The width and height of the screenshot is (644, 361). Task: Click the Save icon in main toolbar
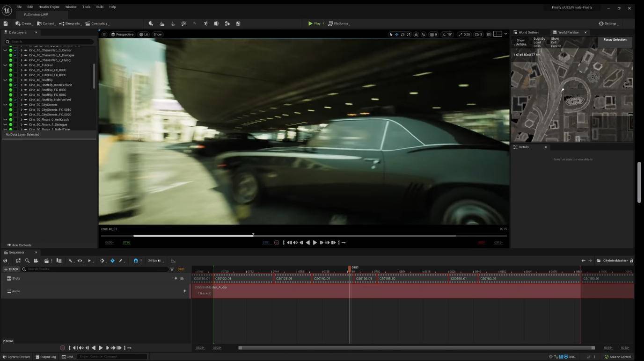[6, 23]
